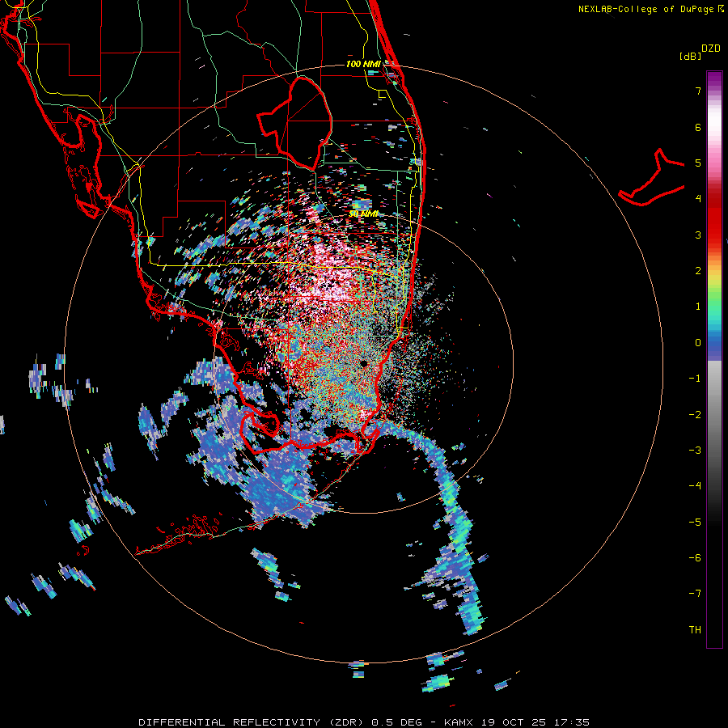Click the positive 7 scale tick label
This screenshot has height=728, width=728.
pos(698,91)
